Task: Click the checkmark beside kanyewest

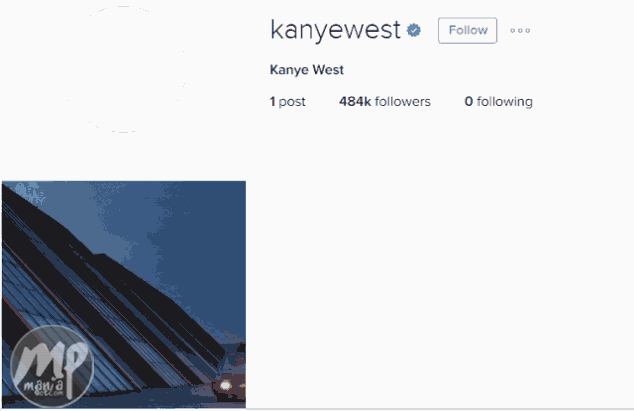Action: 414,30
